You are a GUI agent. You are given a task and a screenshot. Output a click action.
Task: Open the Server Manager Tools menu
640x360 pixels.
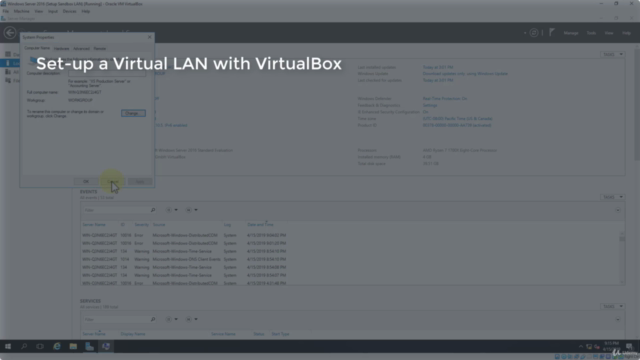[591, 33]
